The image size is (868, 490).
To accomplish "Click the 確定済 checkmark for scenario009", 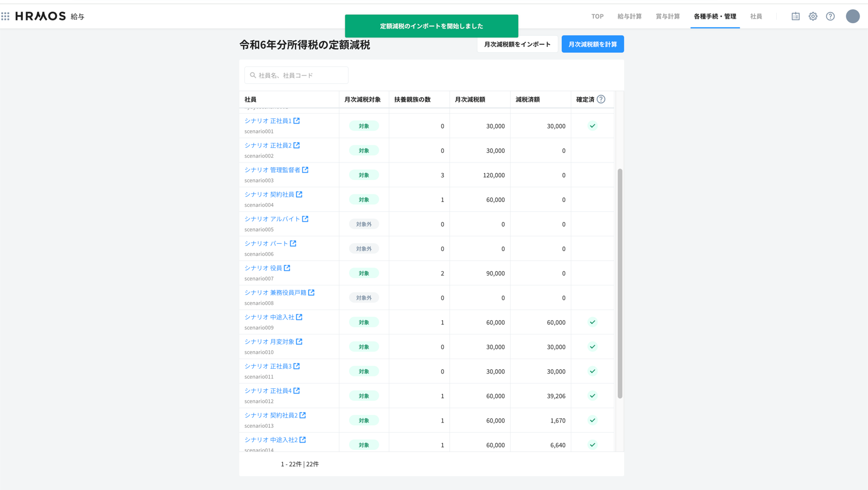I will pos(592,322).
